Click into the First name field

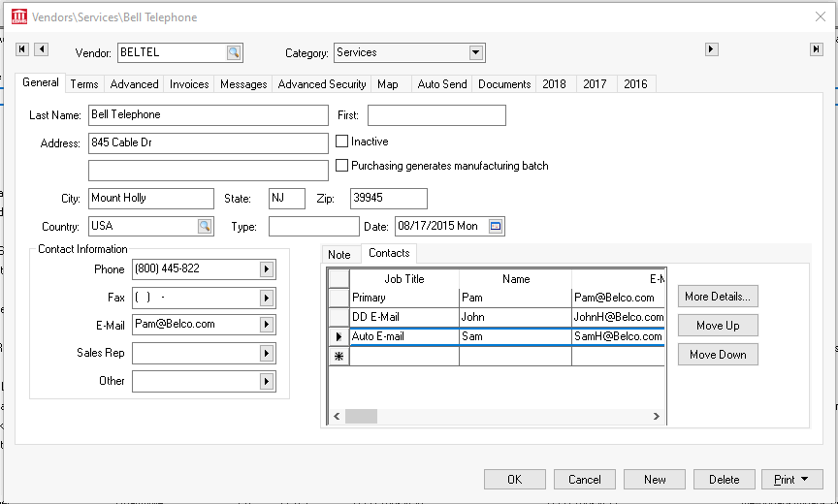tap(436, 115)
